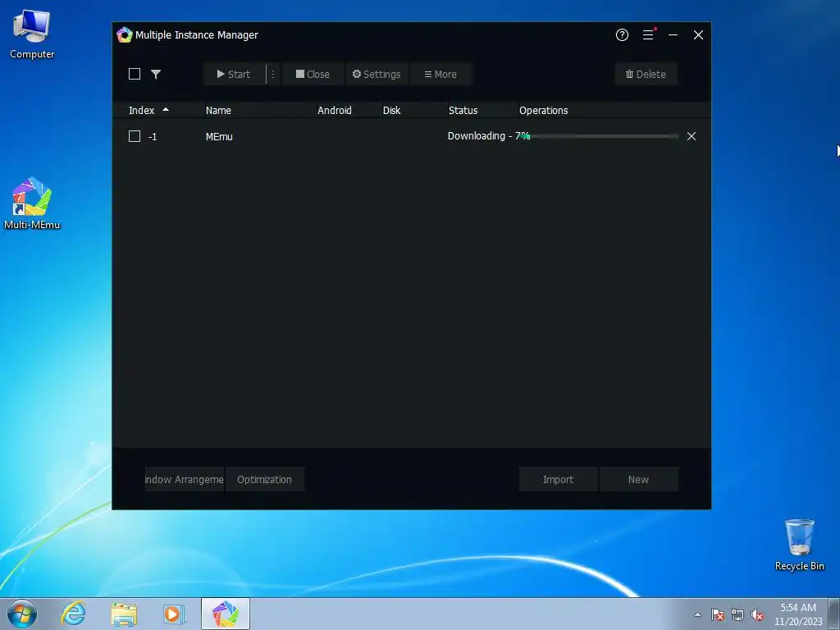Viewport: 840px width, 630px height.
Task: Open the help question mark icon
Action: click(x=622, y=34)
